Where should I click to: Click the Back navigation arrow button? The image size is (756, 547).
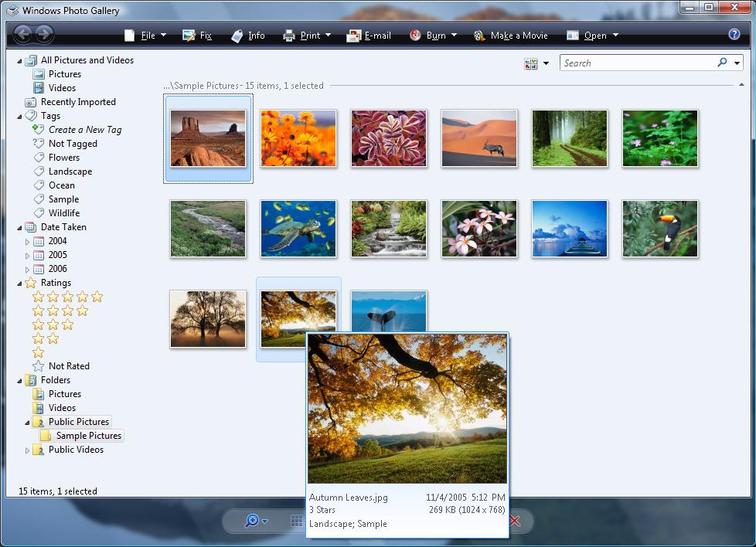coord(23,34)
